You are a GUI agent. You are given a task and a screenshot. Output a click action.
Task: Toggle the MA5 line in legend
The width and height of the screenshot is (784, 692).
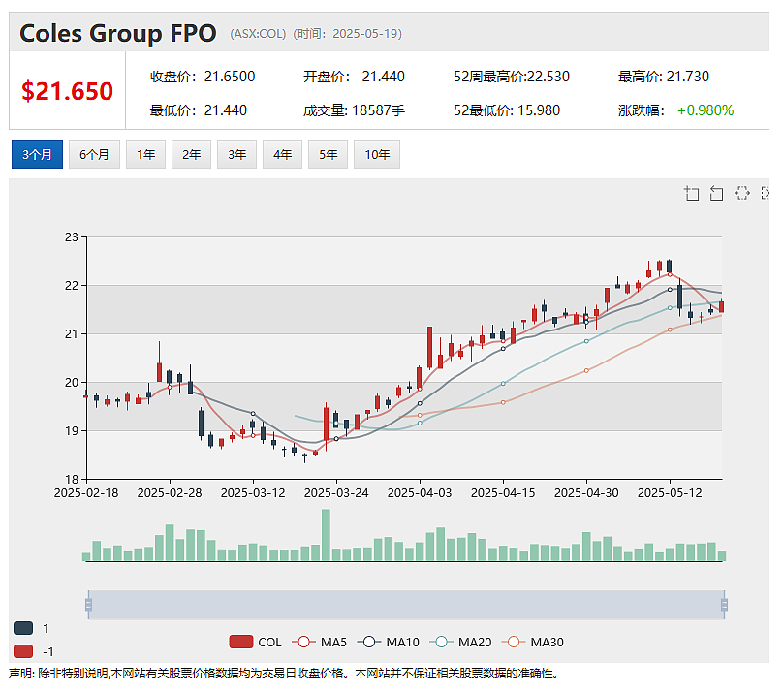coord(319,642)
